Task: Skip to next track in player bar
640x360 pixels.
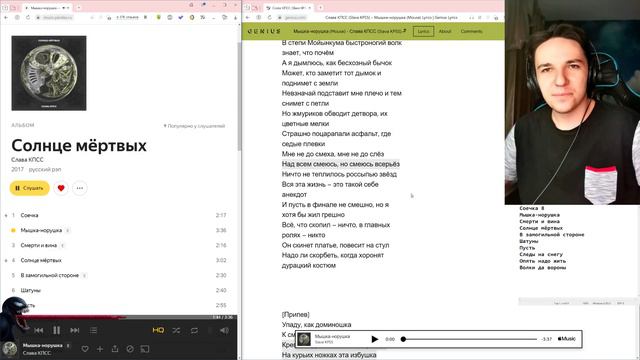Action: click(75, 330)
